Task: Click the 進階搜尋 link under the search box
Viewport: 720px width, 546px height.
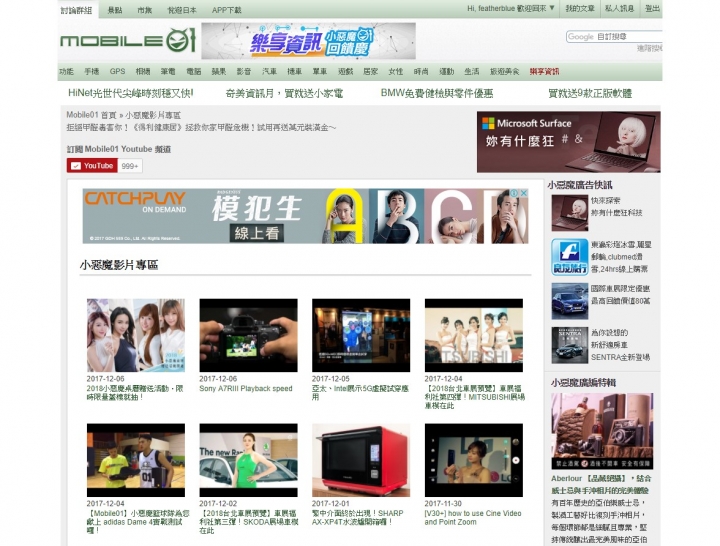Action: pyautogui.click(x=649, y=48)
